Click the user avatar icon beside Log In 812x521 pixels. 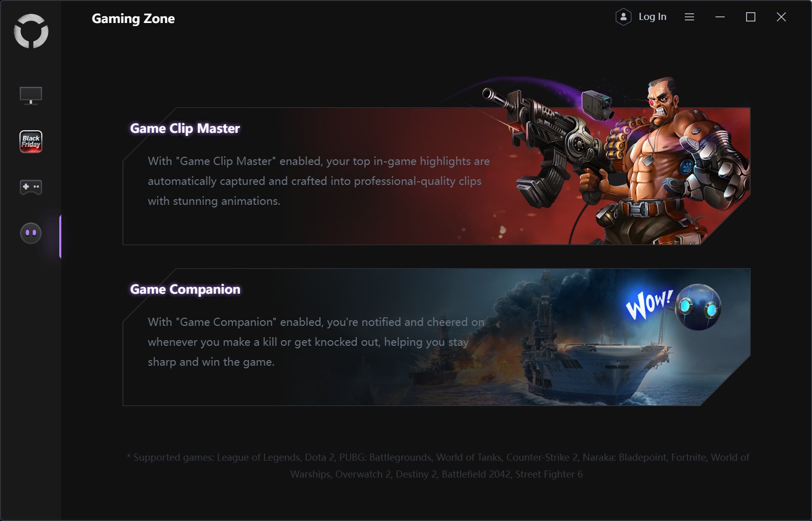[624, 17]
